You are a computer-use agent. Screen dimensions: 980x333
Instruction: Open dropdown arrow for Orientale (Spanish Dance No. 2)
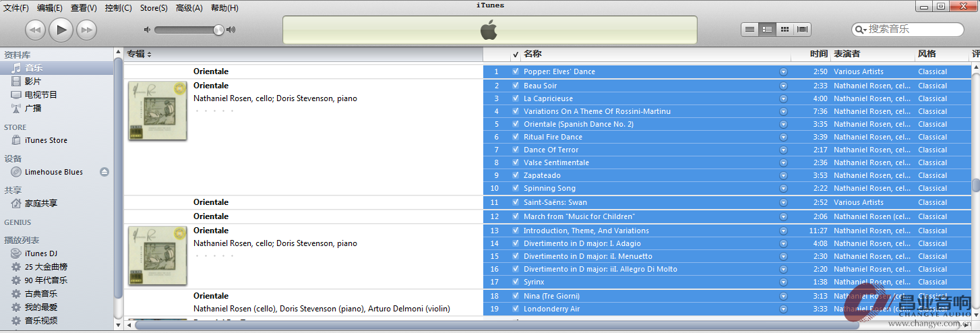pos(783,124)
